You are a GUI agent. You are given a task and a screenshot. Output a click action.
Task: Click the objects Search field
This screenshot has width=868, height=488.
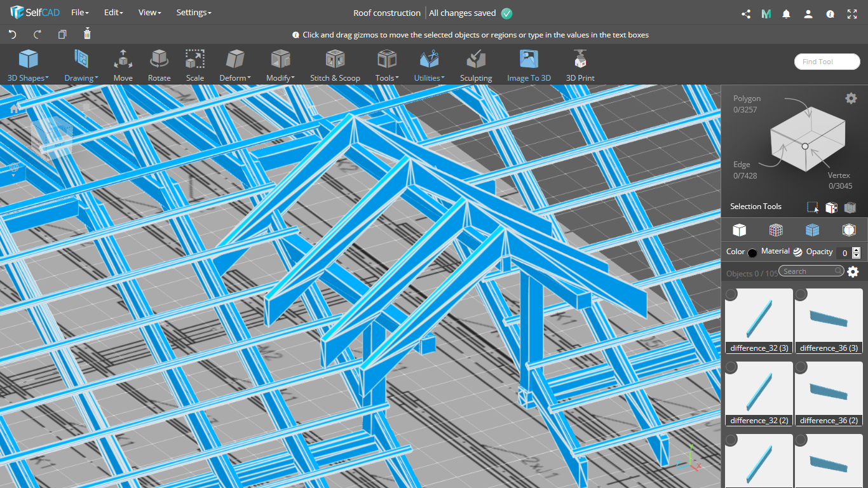click(811, 271)
